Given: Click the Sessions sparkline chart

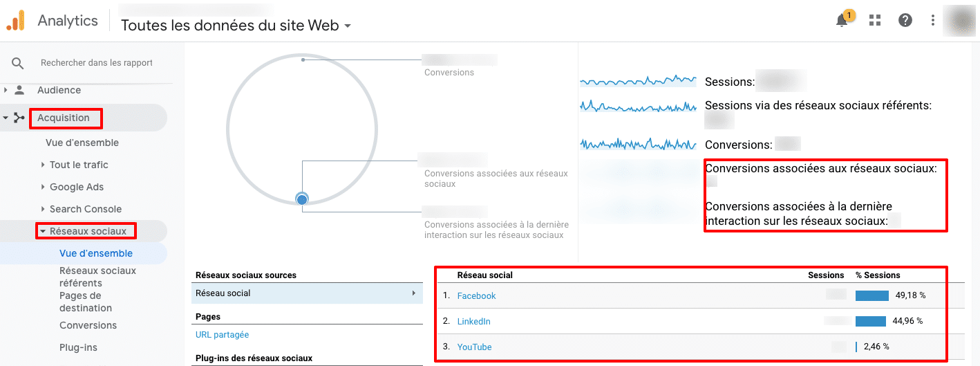Looking at the screenshot, I should coord(638,81).
